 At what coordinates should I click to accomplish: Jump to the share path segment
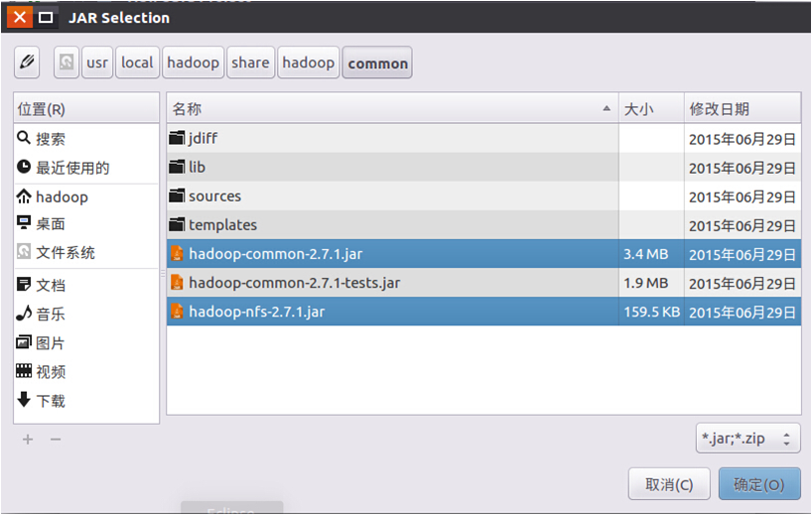pyautogui.click(x=250, y=63)
